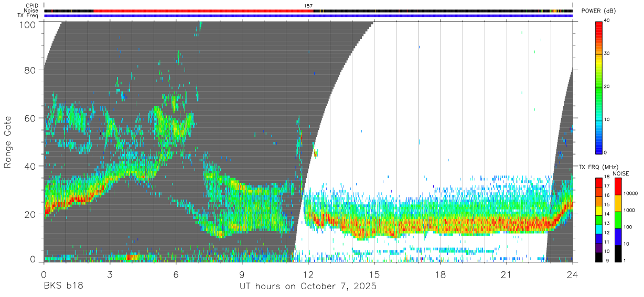
Task: Click the blue TX Freq strip
Action: [x=308, y=16]
